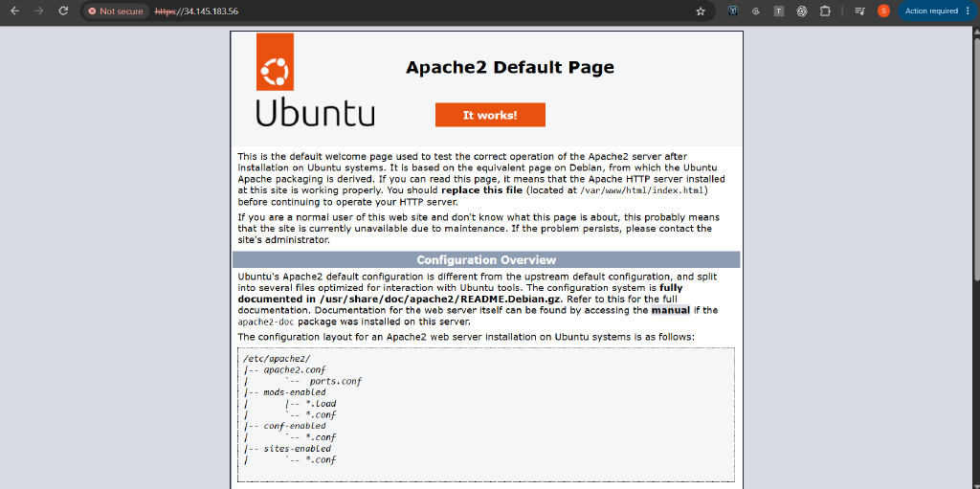Open the Chrome three-dot menu
This screenshot has width=980, height=489.
coord(969,11)
